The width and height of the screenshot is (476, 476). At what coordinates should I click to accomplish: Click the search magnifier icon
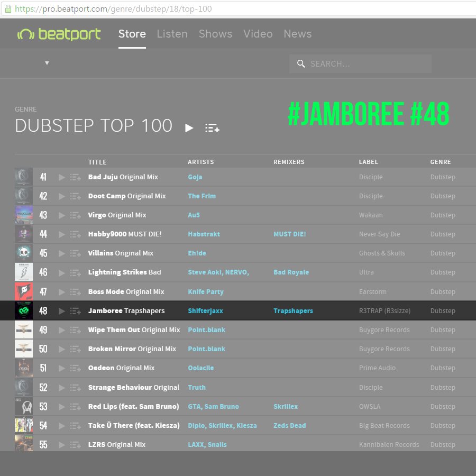click(x=301, y=64)
